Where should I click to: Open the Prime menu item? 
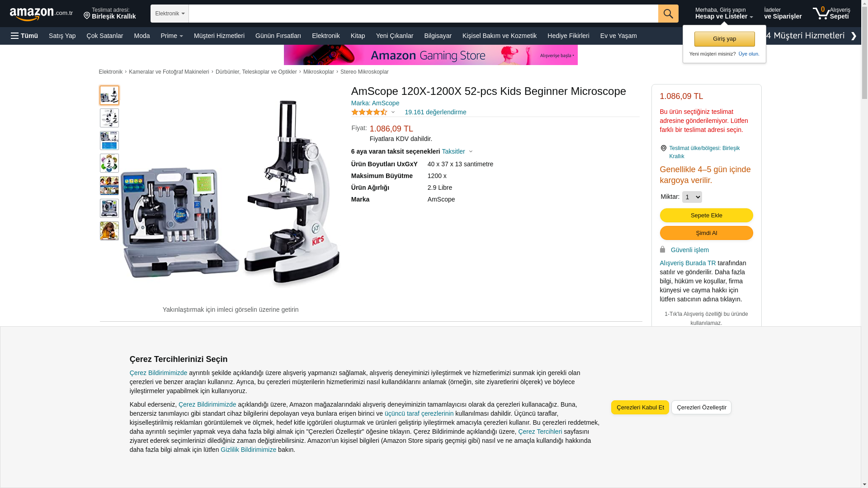coord(172,36)
